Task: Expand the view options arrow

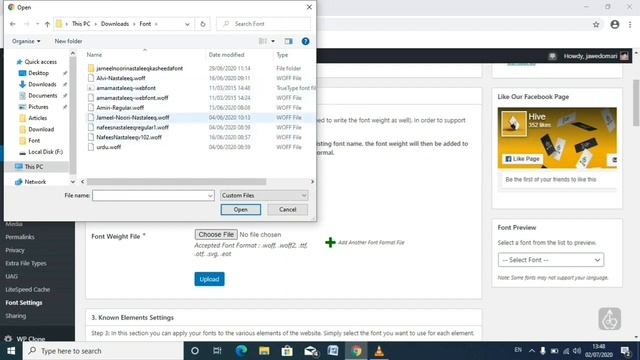Action: click(273, 41)
